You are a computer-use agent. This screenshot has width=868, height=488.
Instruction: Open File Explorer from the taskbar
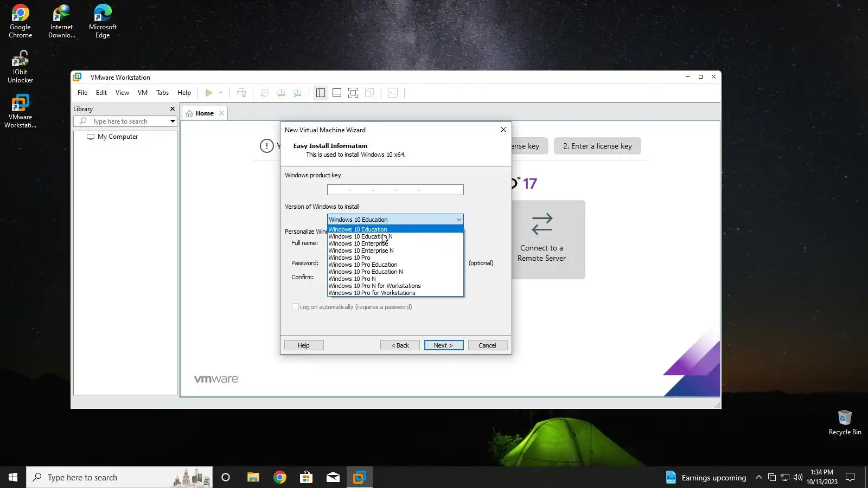click(x=253, y=477)
